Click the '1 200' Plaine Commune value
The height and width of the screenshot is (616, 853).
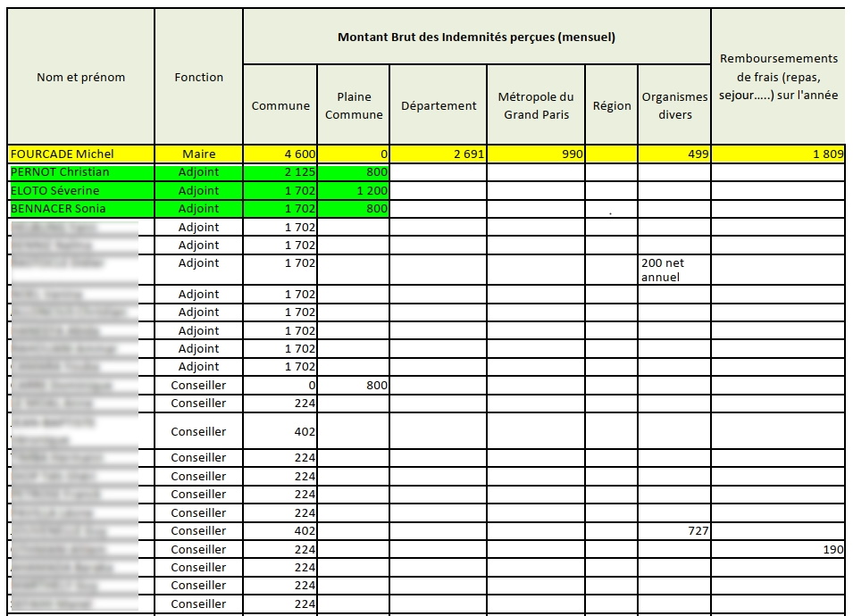point(354,191)
